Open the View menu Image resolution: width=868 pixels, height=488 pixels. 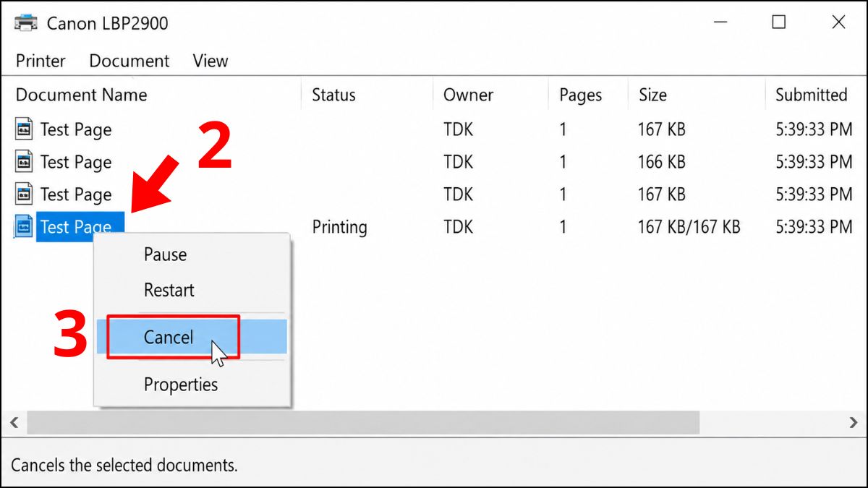coord(210,61)
